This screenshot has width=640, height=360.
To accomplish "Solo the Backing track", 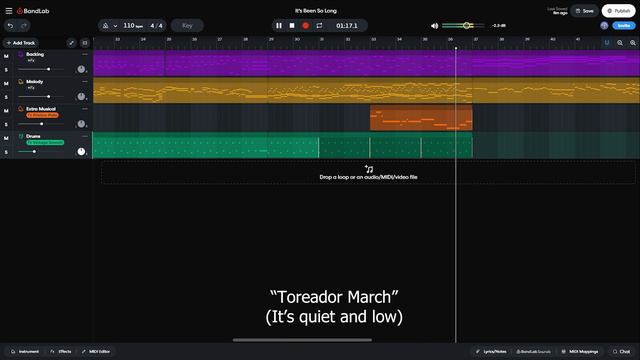I will [6, 70].
